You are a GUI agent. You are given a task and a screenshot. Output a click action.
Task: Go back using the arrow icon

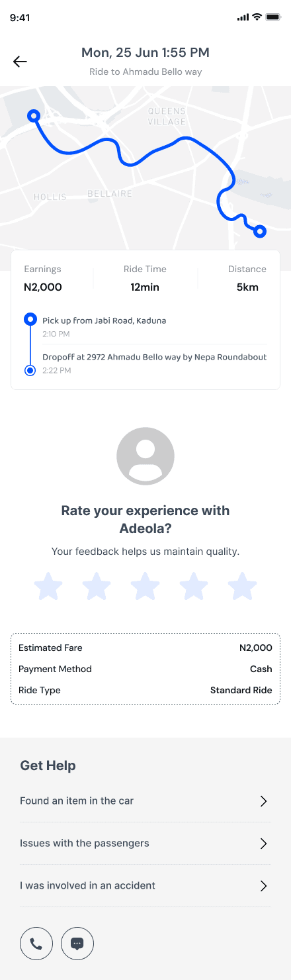[x=20, y=62]
